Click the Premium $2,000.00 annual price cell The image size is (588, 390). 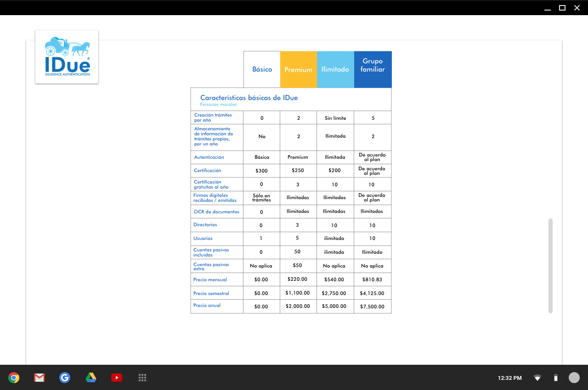[x=298, y=306]
